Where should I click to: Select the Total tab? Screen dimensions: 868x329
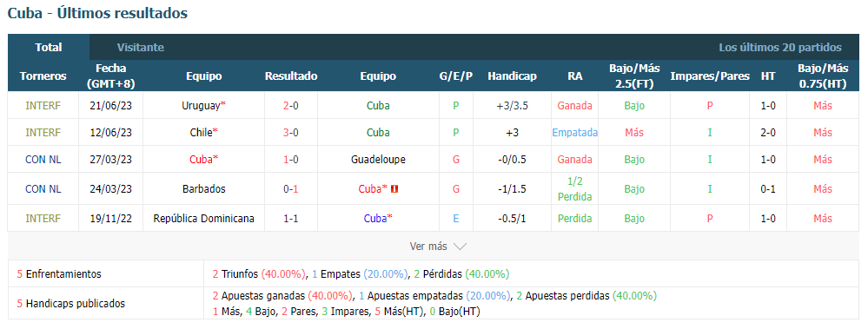pyautogui.click(x=49, y=48)
